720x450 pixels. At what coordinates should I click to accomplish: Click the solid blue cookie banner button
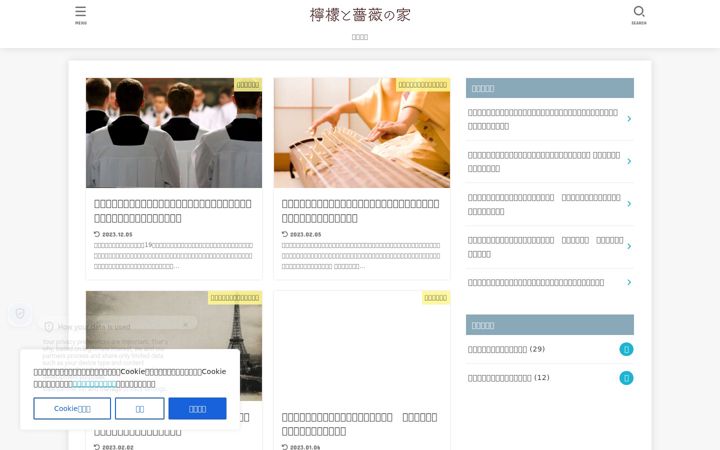197,409
